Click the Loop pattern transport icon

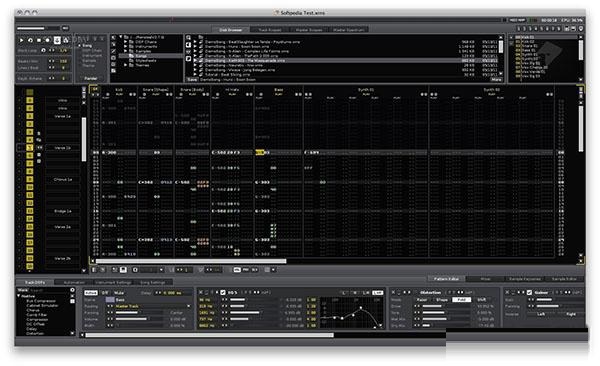click(30, 40)
